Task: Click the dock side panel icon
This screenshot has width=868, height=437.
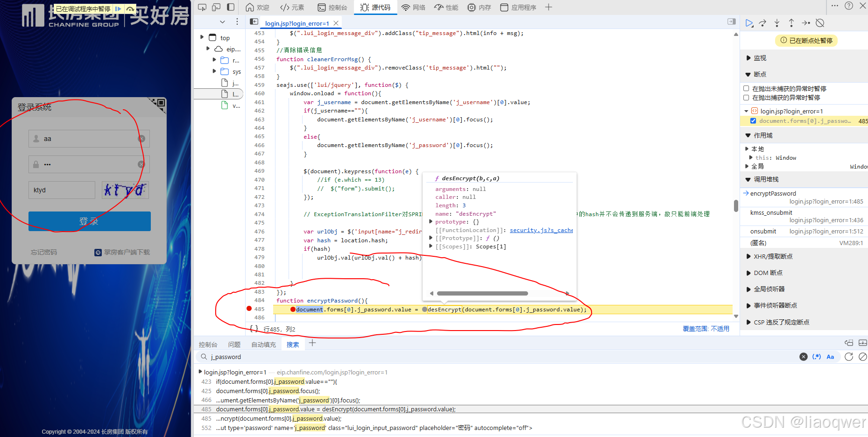Action: (x=231, y=7)
